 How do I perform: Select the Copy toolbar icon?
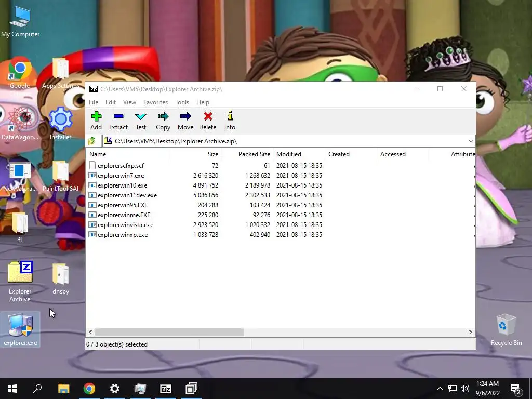click(163, 121)
